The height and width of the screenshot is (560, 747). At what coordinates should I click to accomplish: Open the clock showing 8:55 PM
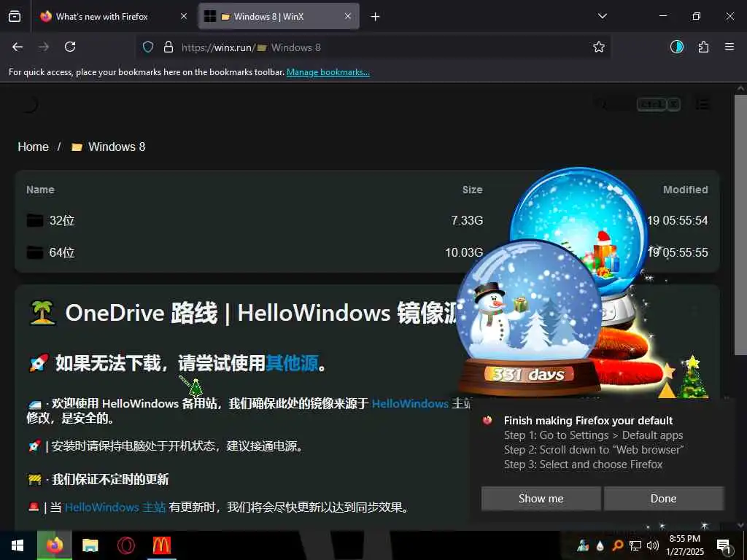(685, 545)
